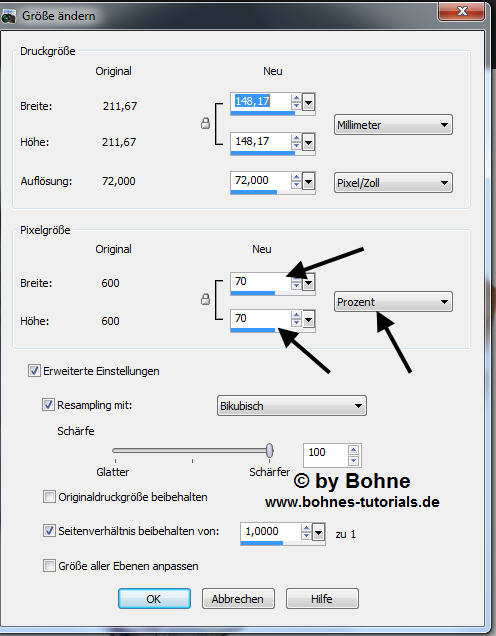Open the Pixel/Zoll resolution units dropdown
496x636 pixels.
tap(393, 183)
